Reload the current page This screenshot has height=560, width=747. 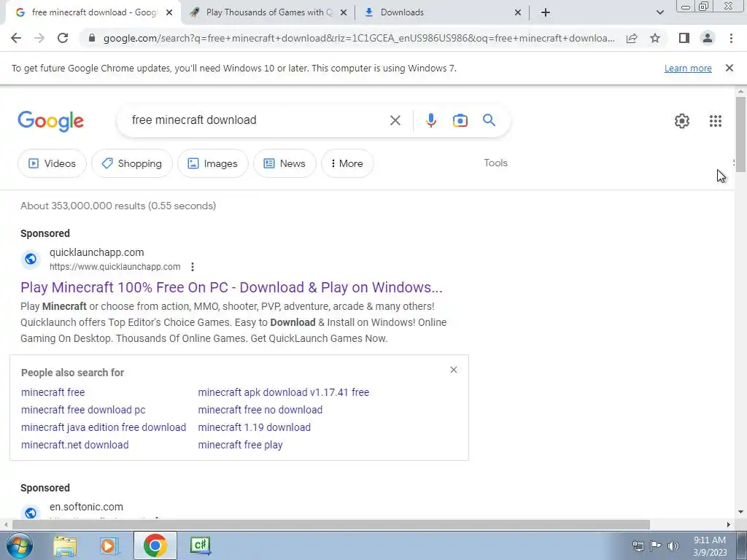tap(63, 38)
